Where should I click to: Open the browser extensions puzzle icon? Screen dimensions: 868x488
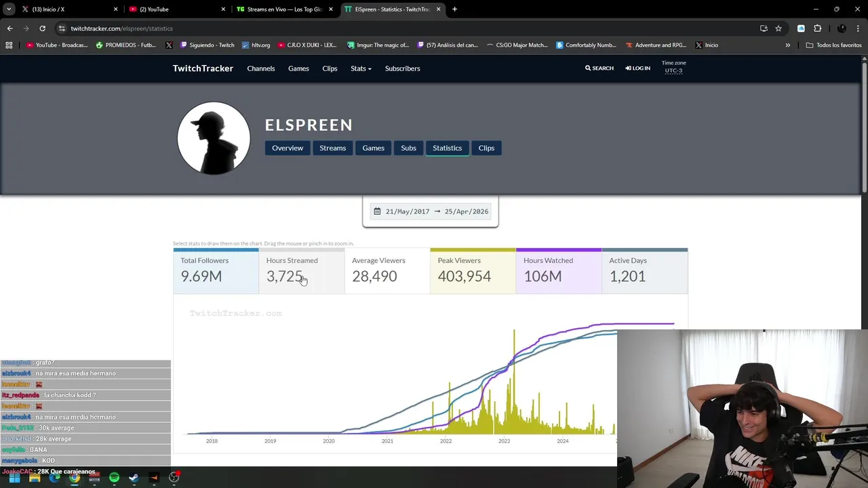click(x=817, y=28)
